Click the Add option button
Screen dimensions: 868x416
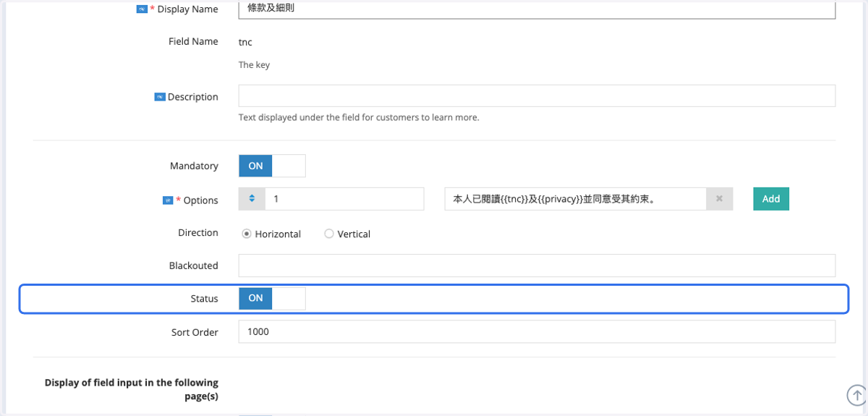tap(771, 199)
